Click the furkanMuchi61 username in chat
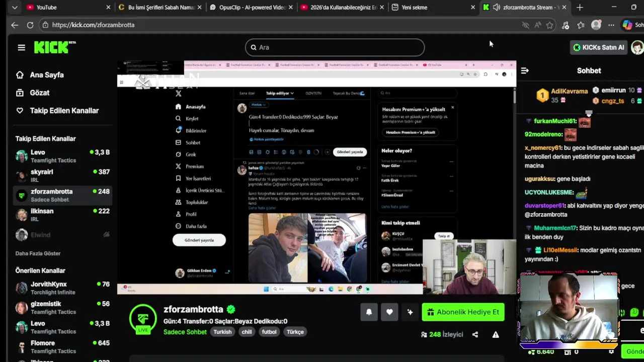Image resolution: width=644 pixels, height=362 pixels. pos(554,121)
